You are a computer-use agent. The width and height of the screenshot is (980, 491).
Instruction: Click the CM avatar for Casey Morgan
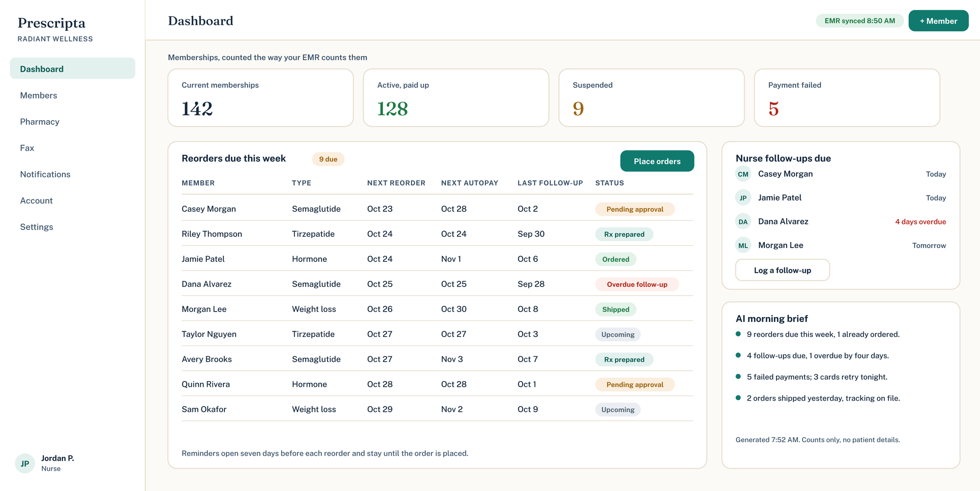pos(743,174)
